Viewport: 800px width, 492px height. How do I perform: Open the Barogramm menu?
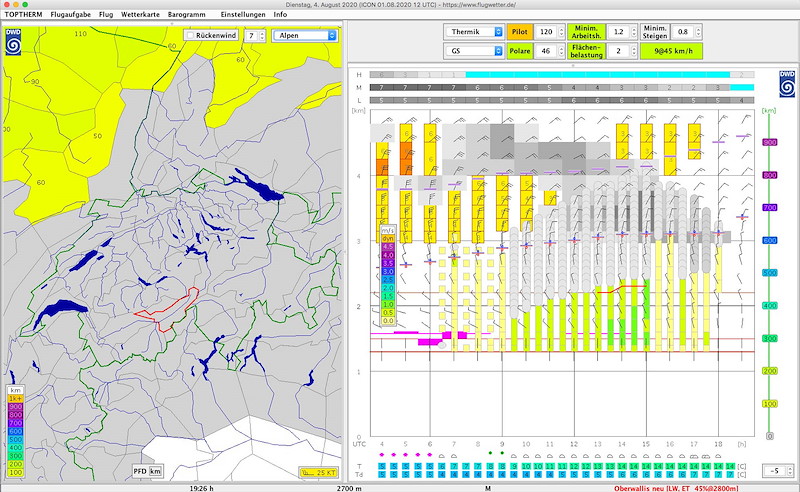(187, 14)
